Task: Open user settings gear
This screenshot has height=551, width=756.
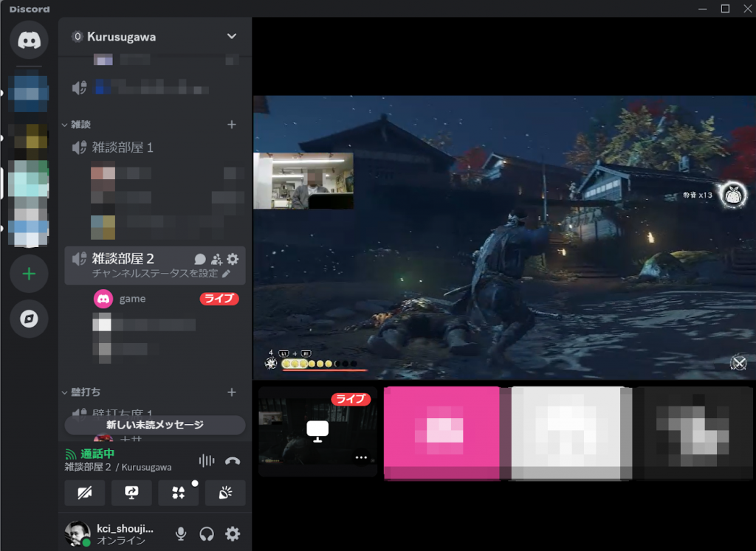Action: pos(233,533)
